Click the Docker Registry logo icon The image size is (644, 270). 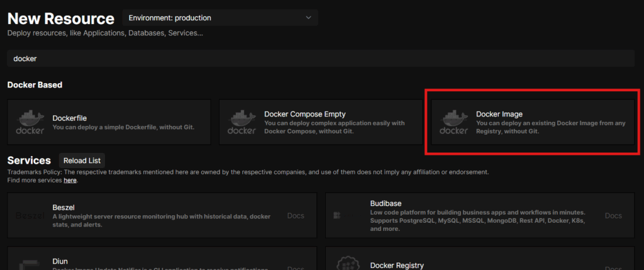[348, 264]
